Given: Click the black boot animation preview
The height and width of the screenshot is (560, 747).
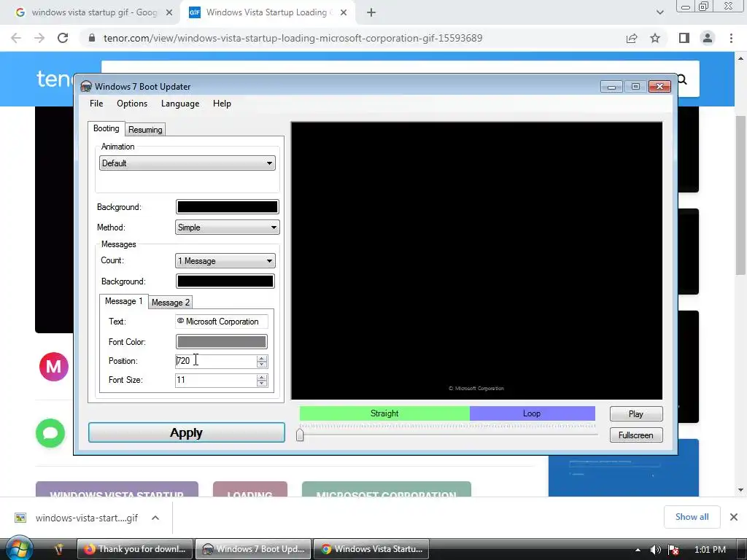Looking at the screenshot, I should tap(476, 260).
